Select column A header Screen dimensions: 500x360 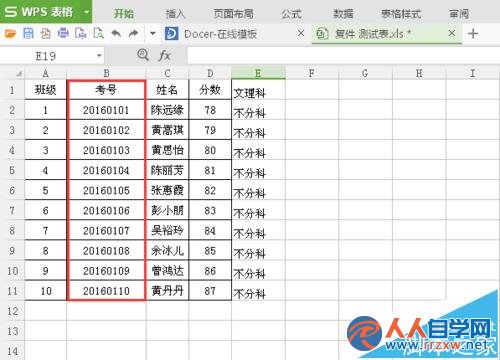coord(46,73)
